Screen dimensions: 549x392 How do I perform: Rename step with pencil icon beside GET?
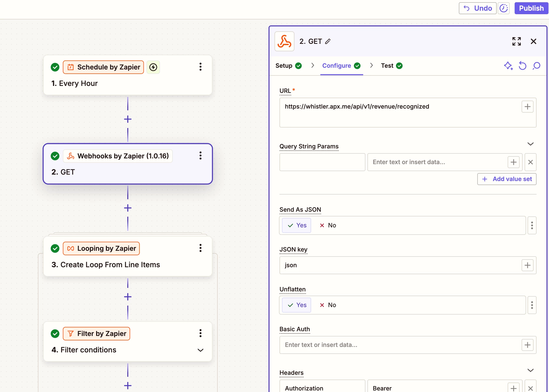tap(328, 41)
